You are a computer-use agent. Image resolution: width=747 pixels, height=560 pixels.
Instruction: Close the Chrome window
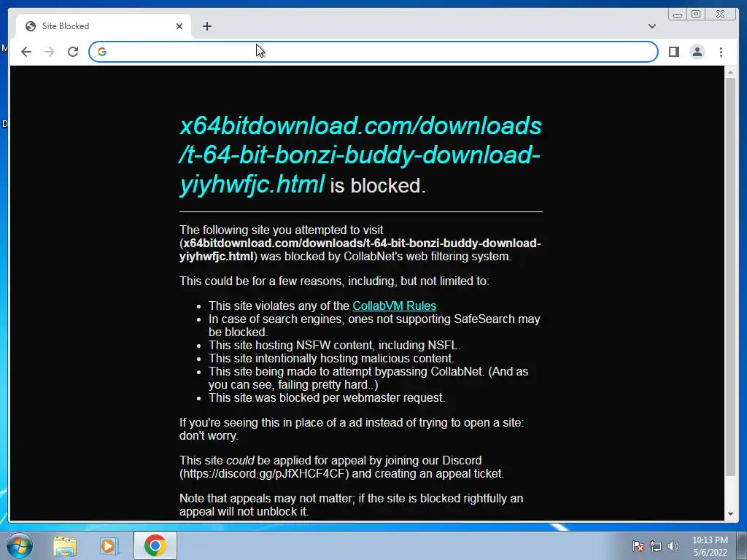point(720,15)
